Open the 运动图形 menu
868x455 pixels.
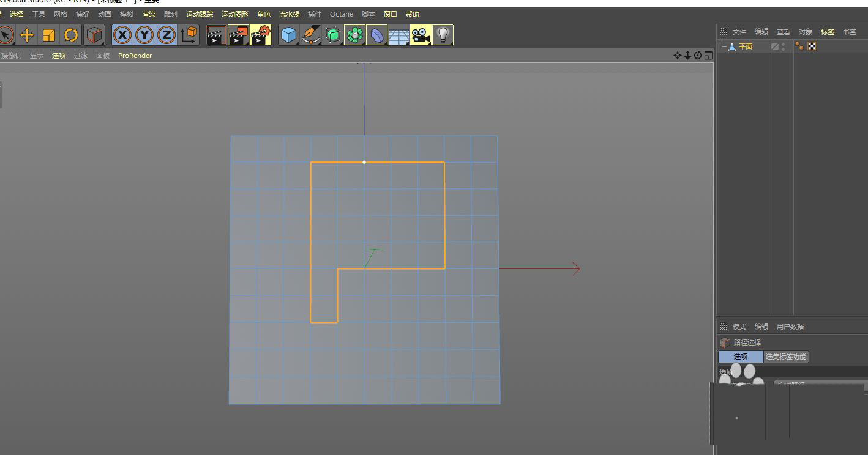click(x=235, y=14)
